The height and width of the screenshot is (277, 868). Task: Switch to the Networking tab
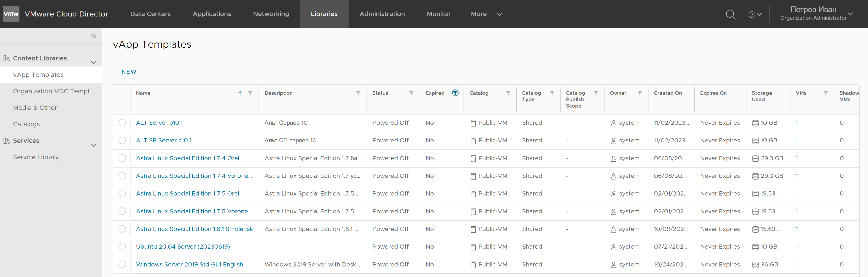click(x=271, y=14)
